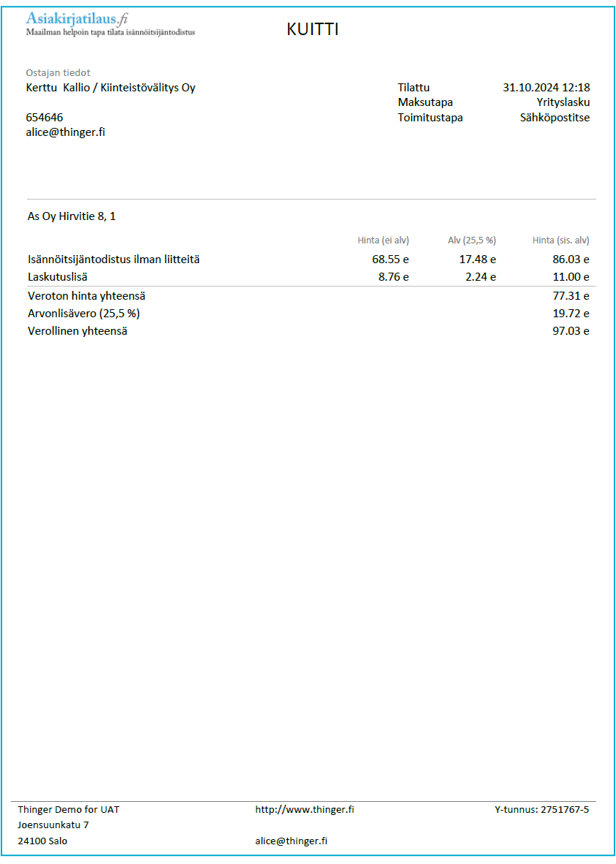Click the order date 31.10.2024 12:18
This screenshot has height=864, width=616.
[546, 88]
